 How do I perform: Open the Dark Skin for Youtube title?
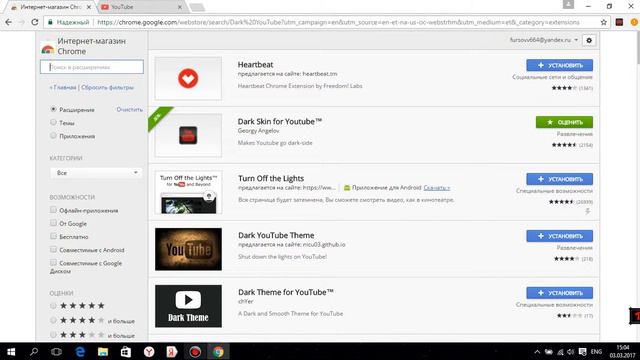click(x=280, y=121)
